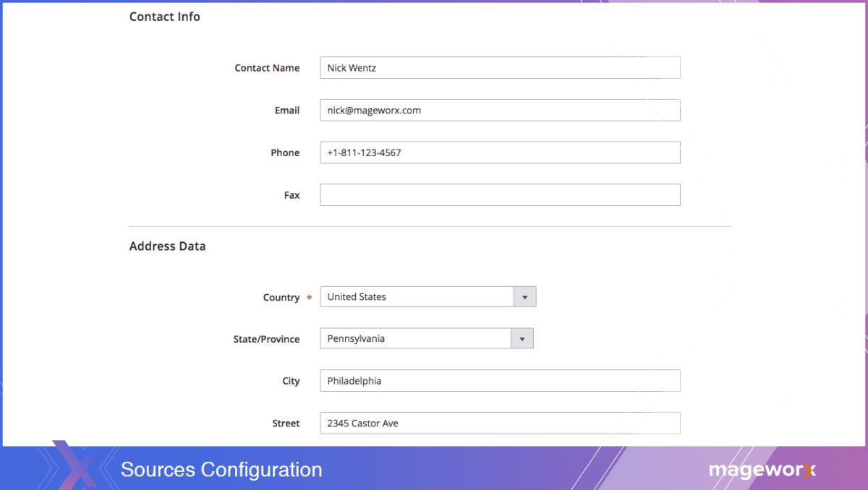Click the Mageworx logo in bottom banner
Viewport: 868px width, 490px height.
pyautogui.click(x=762, y=470)
